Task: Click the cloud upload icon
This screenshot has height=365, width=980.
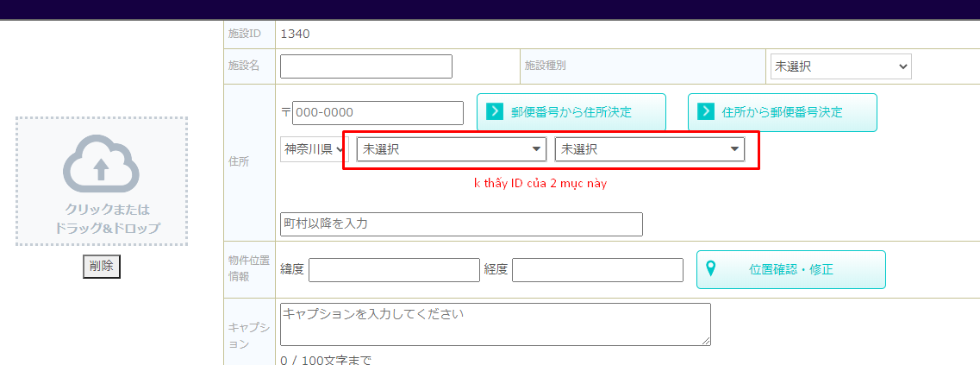Action: tap(101, 163)
